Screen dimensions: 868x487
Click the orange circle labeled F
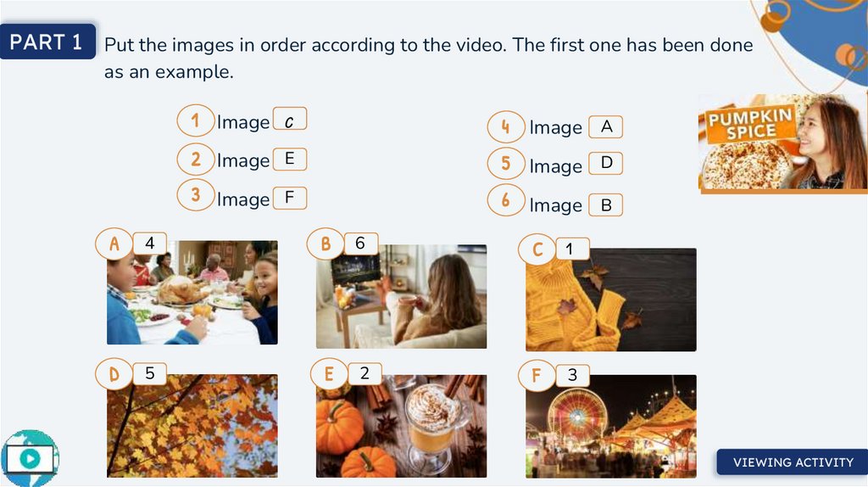[537, 376]
